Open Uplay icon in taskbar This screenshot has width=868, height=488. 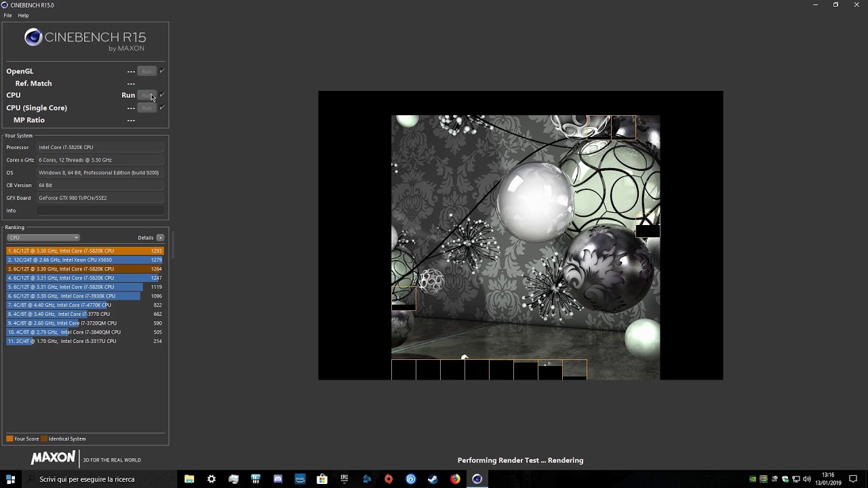[411, 479]
